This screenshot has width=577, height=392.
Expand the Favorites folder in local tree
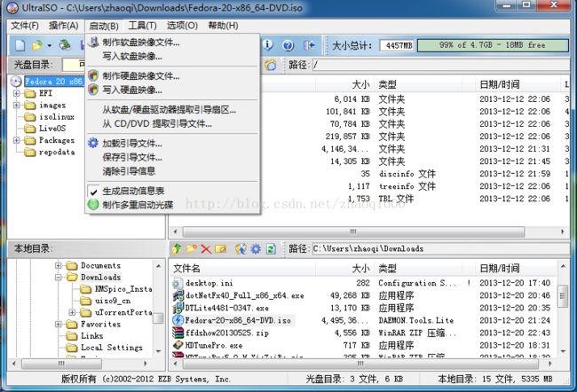point(58,325)
